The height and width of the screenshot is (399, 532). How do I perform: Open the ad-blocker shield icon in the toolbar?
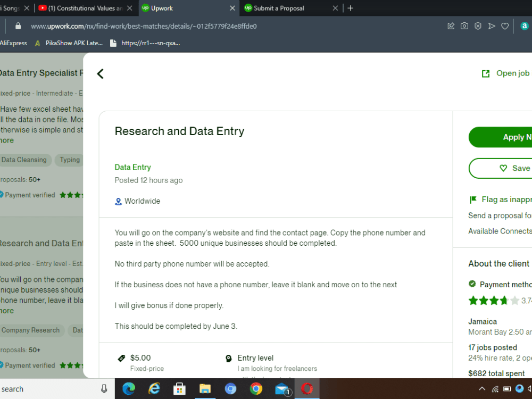click(478, 26)
